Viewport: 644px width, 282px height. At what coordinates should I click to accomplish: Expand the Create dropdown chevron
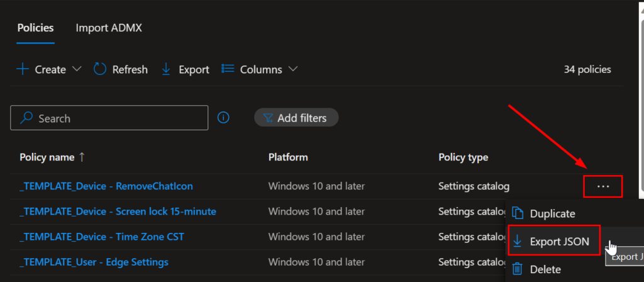[77, 69]
